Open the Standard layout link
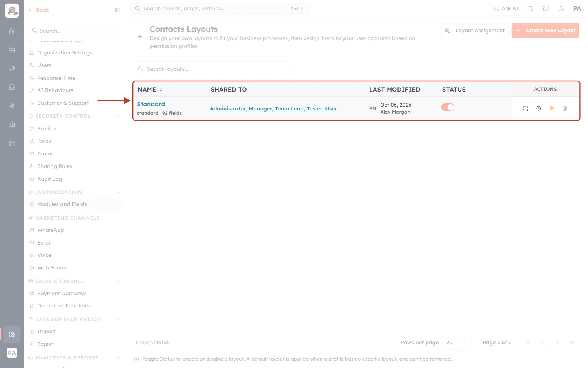Image resolution: width=588 pixels, height=368 pixels. point(151,104)
